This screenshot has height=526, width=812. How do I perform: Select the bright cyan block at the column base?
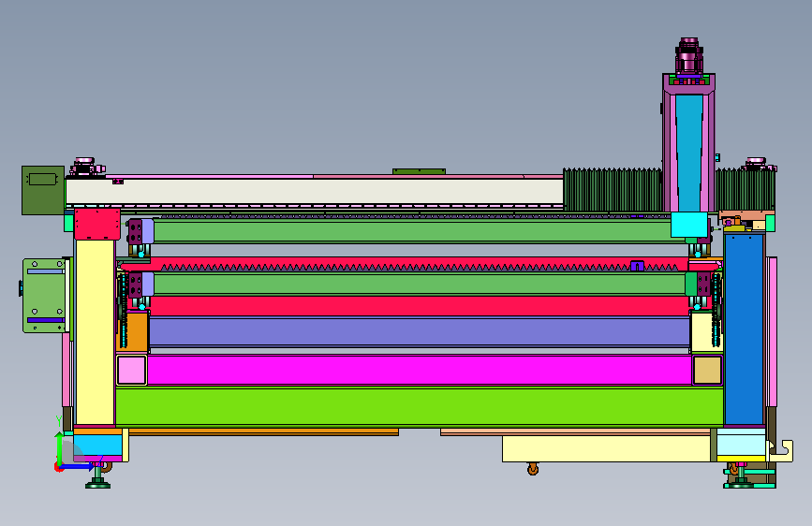pos(689,225)
